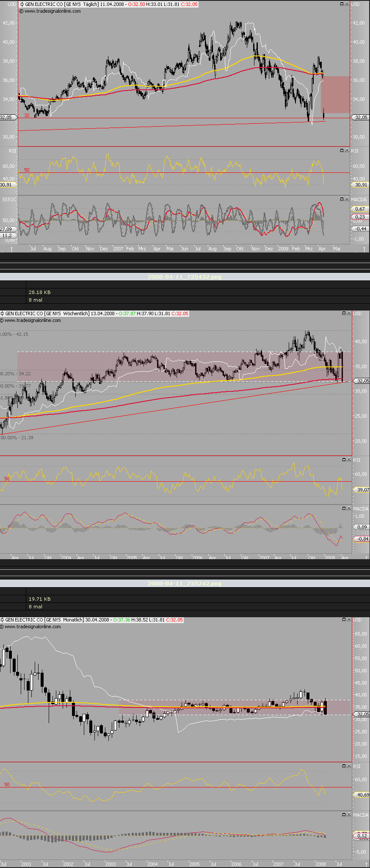Maximize the monthly price chart pane
Viewport: 370px width, 868px height.
point(344,619)
